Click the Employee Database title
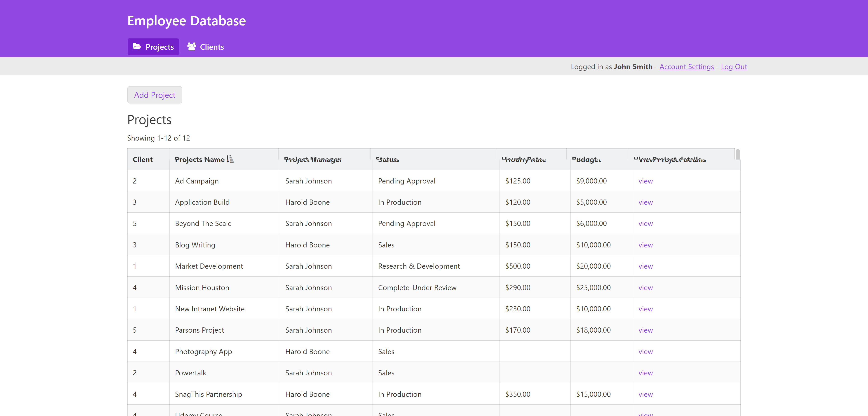The height and width of the screenshot is (416, 868). 187,21
